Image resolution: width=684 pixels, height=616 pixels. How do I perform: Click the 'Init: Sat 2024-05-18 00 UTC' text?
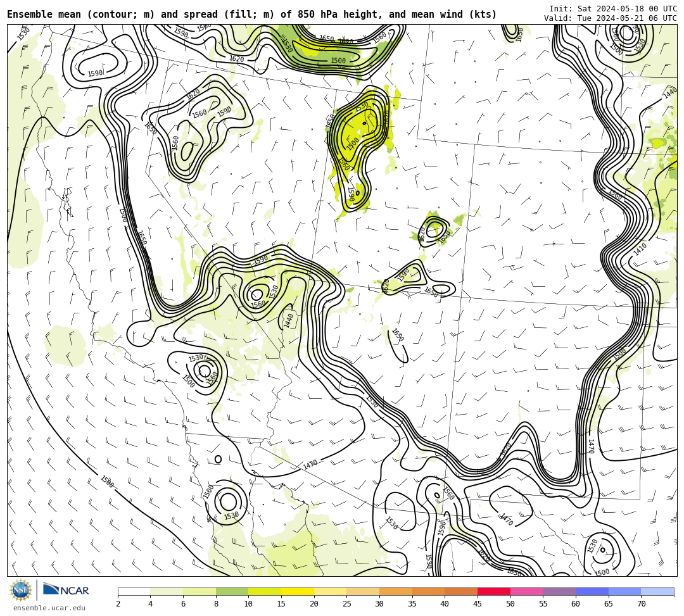tap(613, 9)
